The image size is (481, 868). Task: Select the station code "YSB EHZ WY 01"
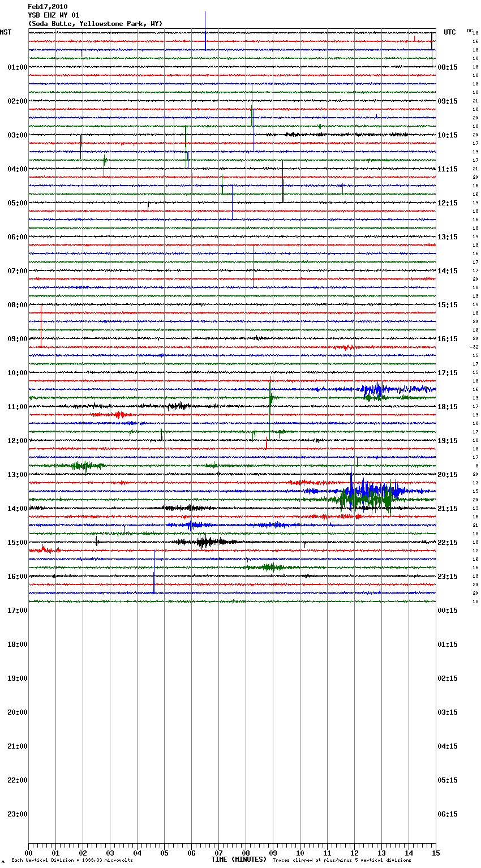[x=54, y=15]
